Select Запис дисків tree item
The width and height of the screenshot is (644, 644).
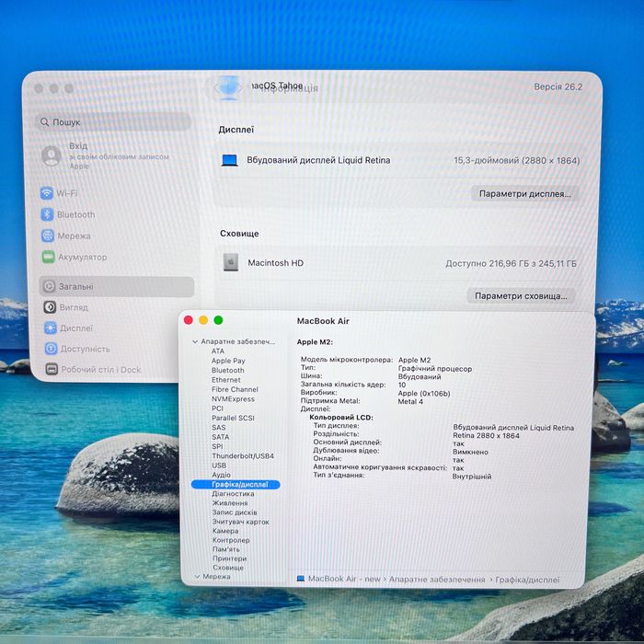(x=235, y=512)
